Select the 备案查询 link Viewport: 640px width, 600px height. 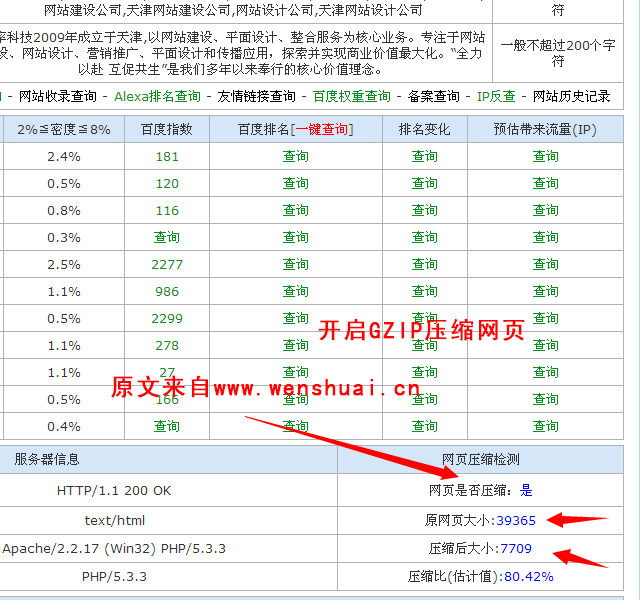pyautogui.click(x=433, y=97)
